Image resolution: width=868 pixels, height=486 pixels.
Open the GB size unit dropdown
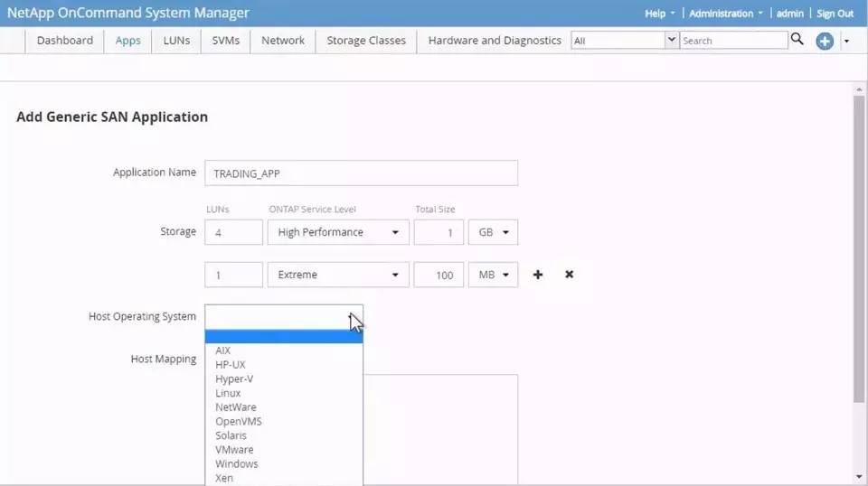coord(493,232)
